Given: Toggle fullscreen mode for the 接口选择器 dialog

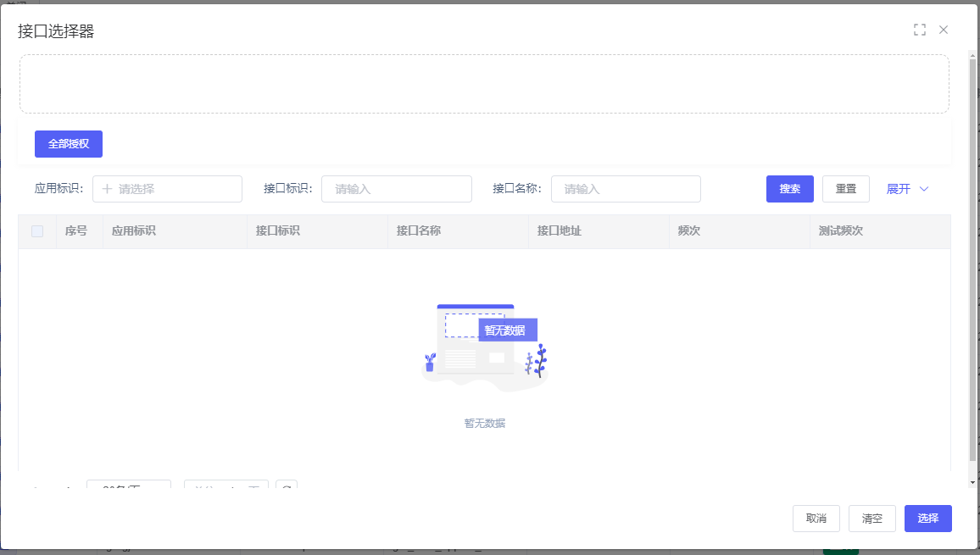Looking at the screenshot, I should click(x=919, y=30).
